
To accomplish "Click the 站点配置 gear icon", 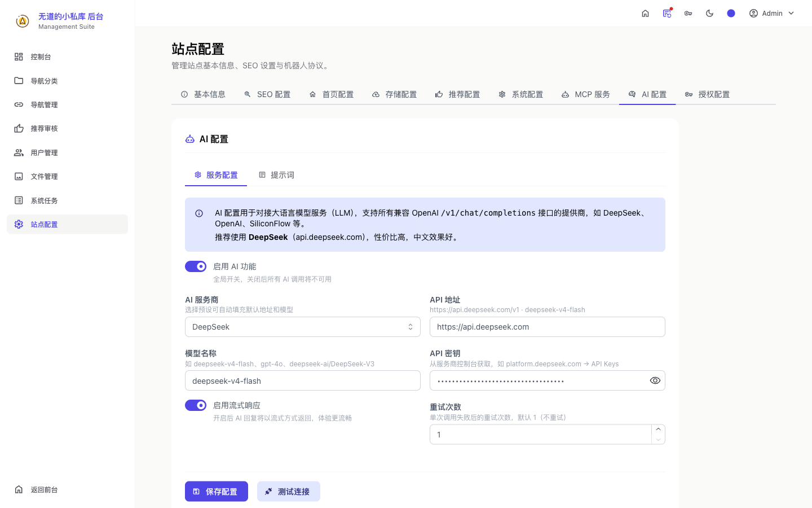I will coord(19,224).
